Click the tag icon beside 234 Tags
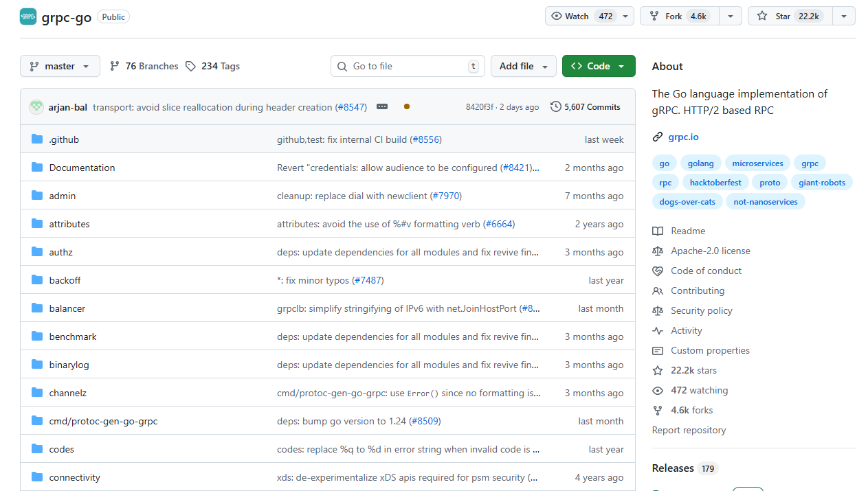This screenshot has width=868, height=491. 190,66
